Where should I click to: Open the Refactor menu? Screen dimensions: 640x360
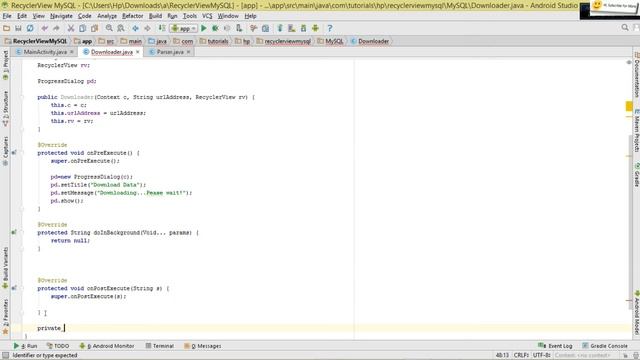133,16
